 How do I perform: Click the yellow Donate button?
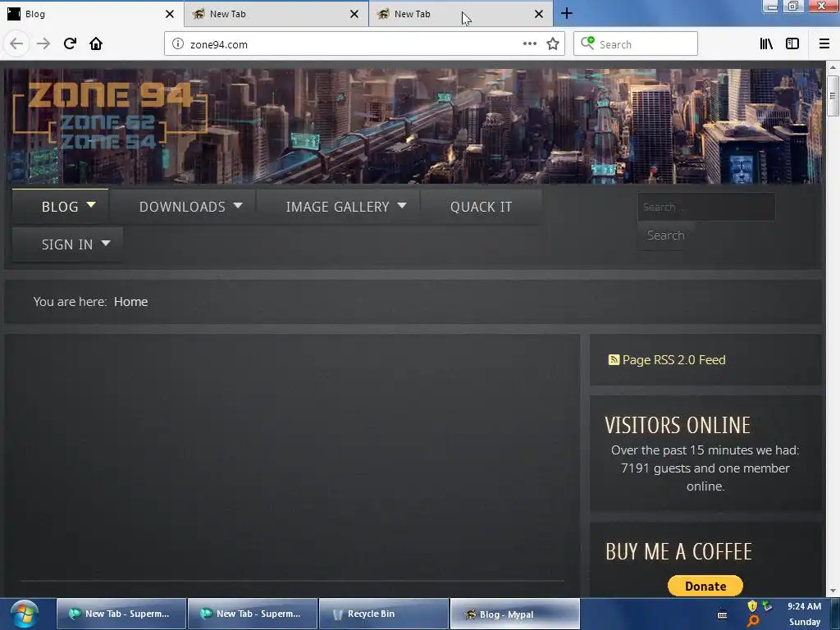click(x=705, y=586)
